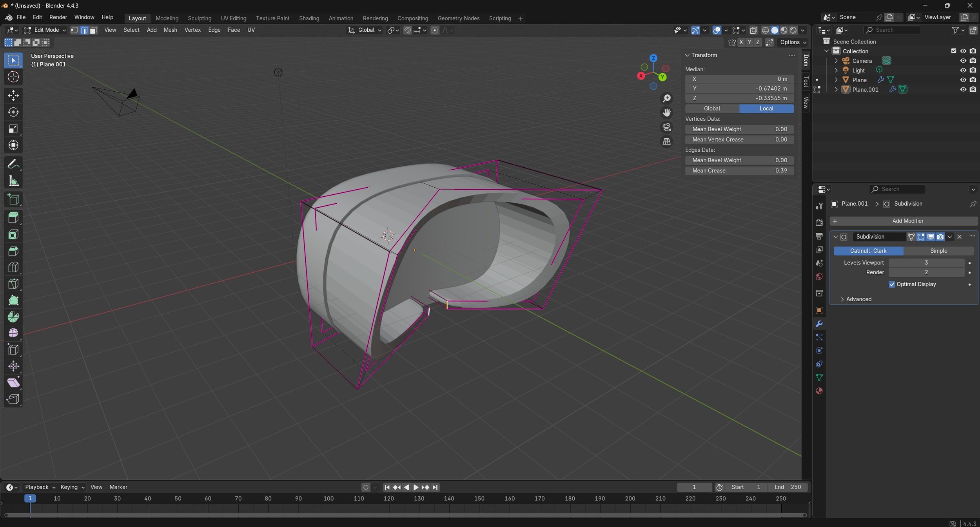Viewport: 980px width, 527px height.
Task: Open the Edge menu
Action: [214, 30]
